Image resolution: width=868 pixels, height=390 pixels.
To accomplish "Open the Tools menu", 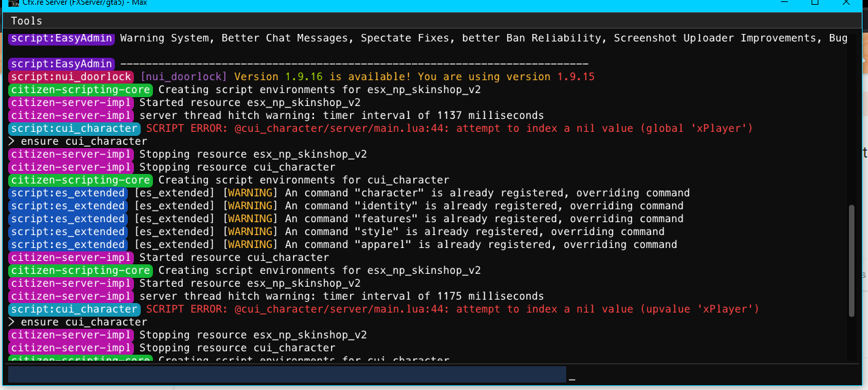I will [27, 21].
